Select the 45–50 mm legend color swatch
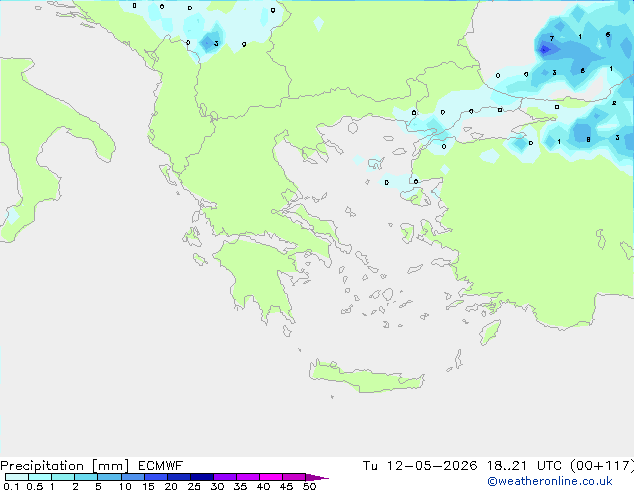Image resolution: width=634 pixels, height=490 pixels. coord(294,477)
